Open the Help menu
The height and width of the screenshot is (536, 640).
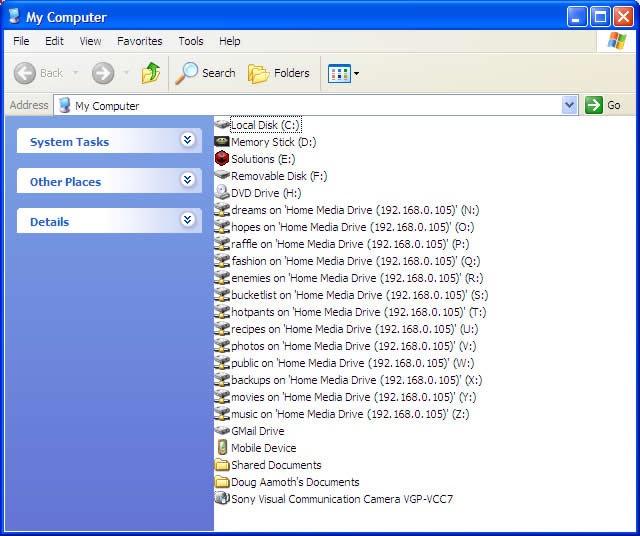click(x=229, y=41)
